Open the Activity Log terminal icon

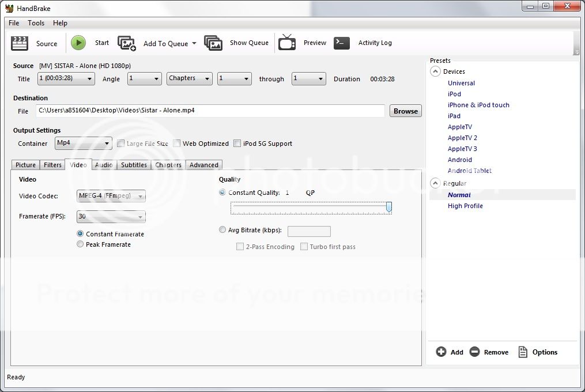pyautogui.click(x=342, y=43)
